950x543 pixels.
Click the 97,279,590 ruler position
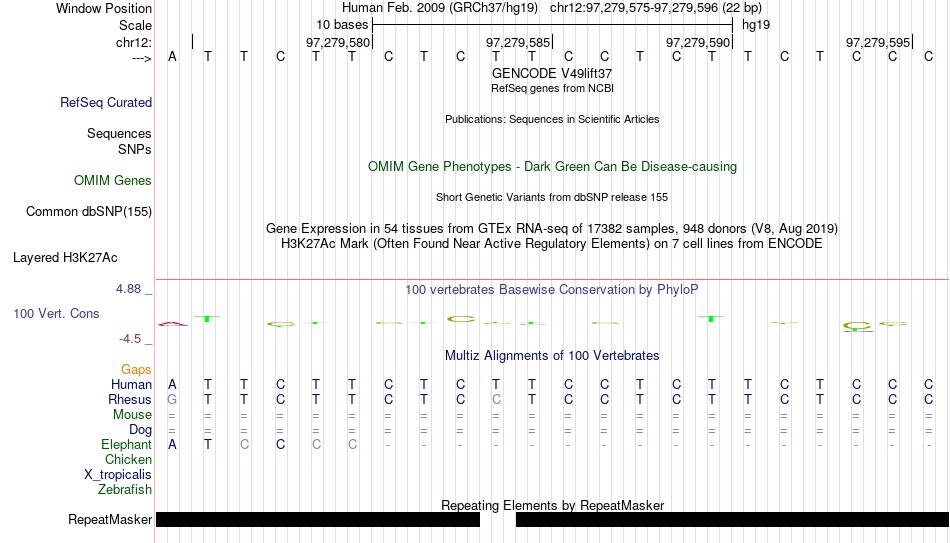point(698,42)
